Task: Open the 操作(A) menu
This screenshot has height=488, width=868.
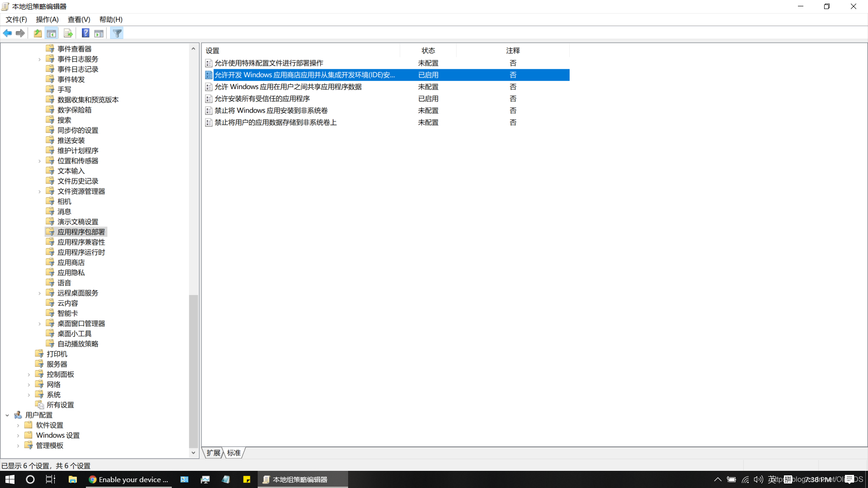Action: tap(47, 19)
